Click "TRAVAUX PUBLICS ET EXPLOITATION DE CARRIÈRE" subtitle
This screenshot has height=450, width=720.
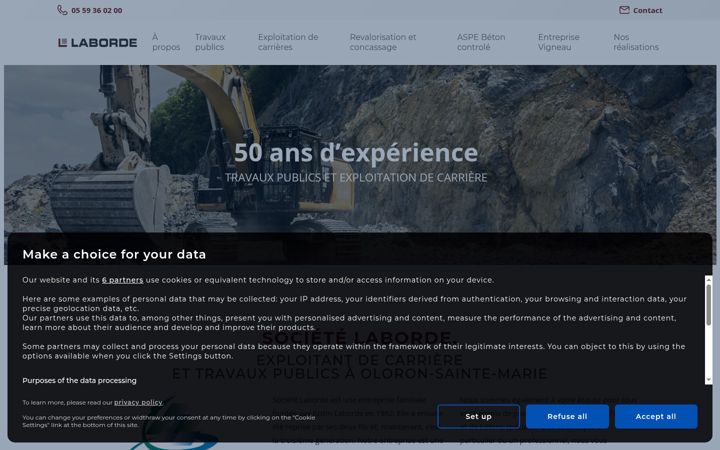[x=356, y=178]
